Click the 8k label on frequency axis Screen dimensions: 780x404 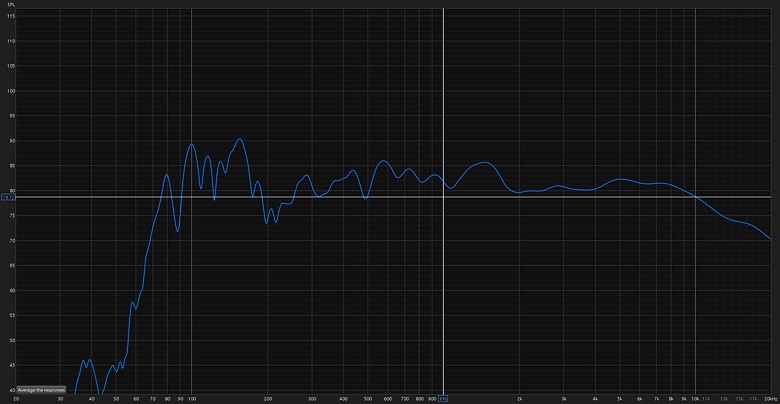pyautogui.click(x=671, y=399)
